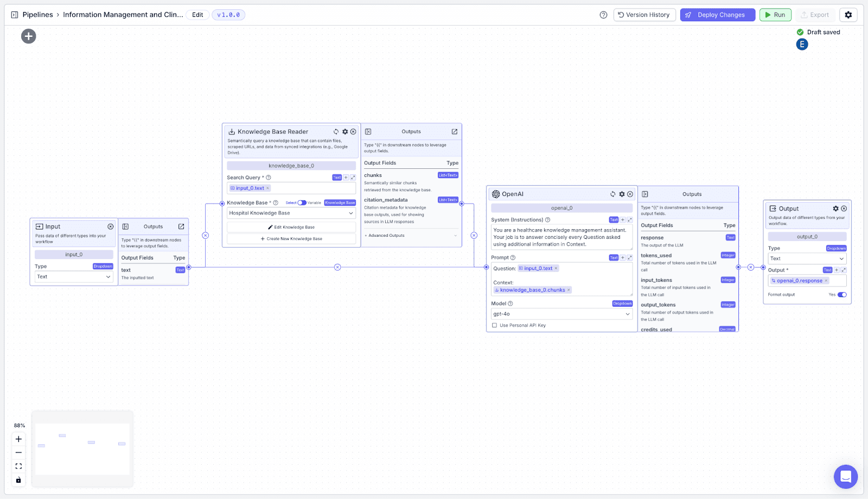868x499 pixels.
Task: Delete the Knowledge Base Reader node
Action: pyautogui.click(x=353, y=131)
